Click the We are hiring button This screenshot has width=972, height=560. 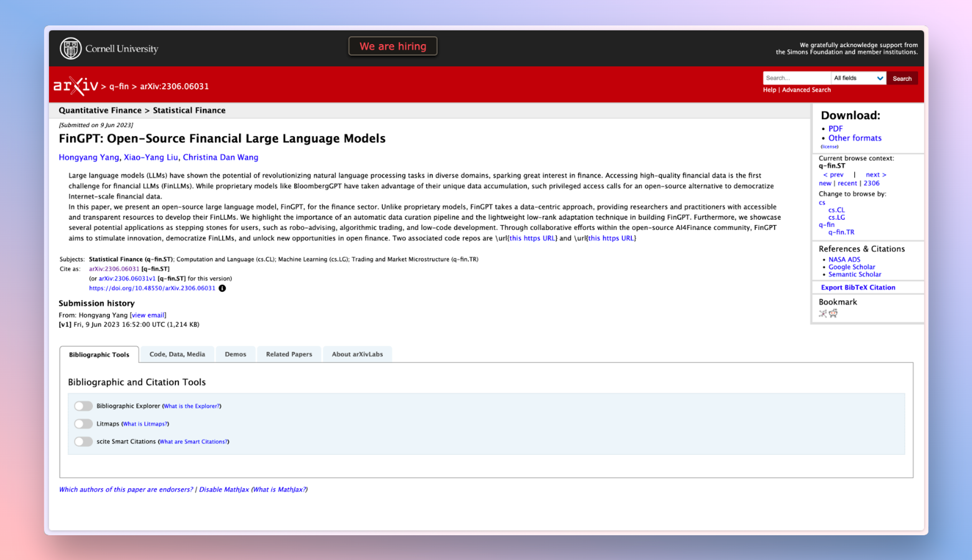(x=393, y=46)
